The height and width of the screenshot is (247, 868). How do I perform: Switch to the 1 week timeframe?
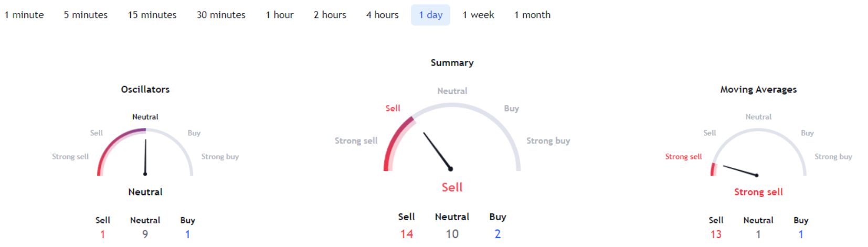[478, 15]
